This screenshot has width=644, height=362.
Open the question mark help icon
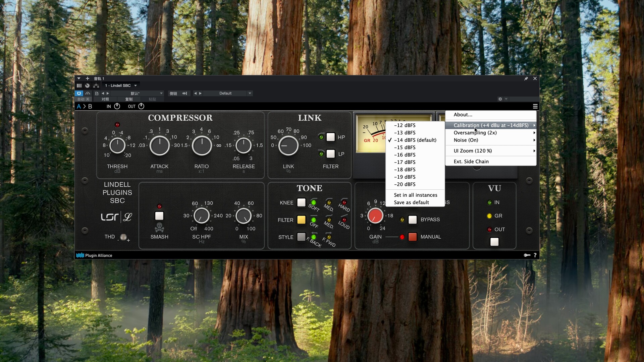[x=535, y=255]
